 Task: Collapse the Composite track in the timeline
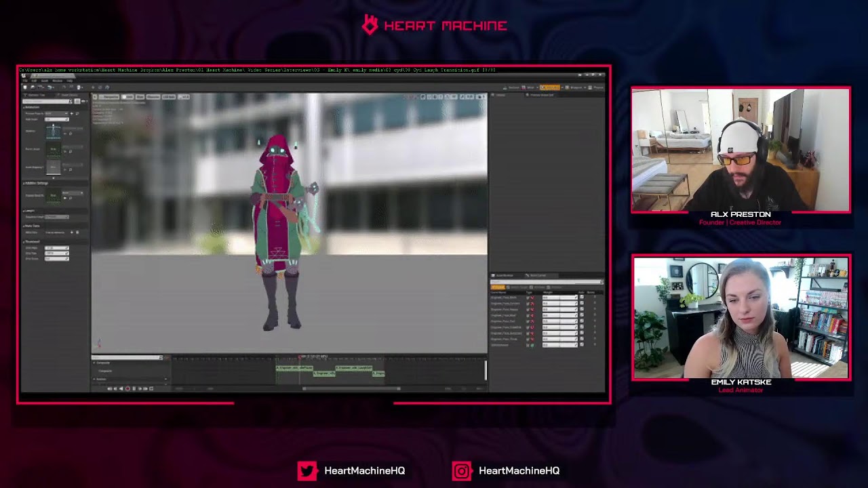coord(94,363)
